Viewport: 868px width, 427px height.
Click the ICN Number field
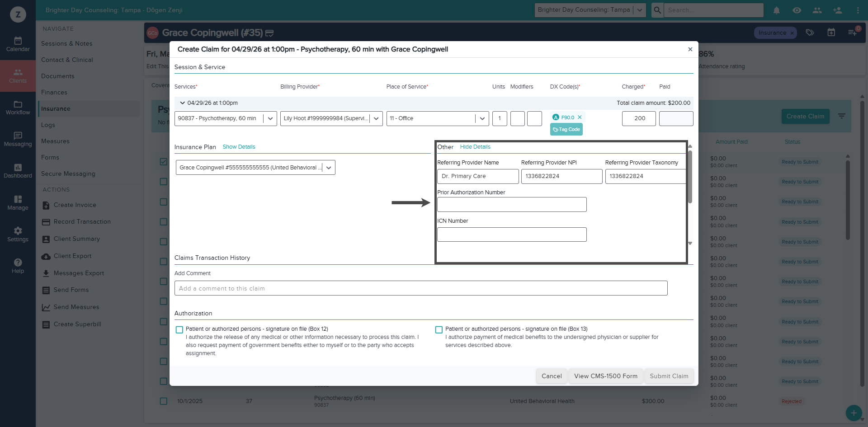coord(512,235)
